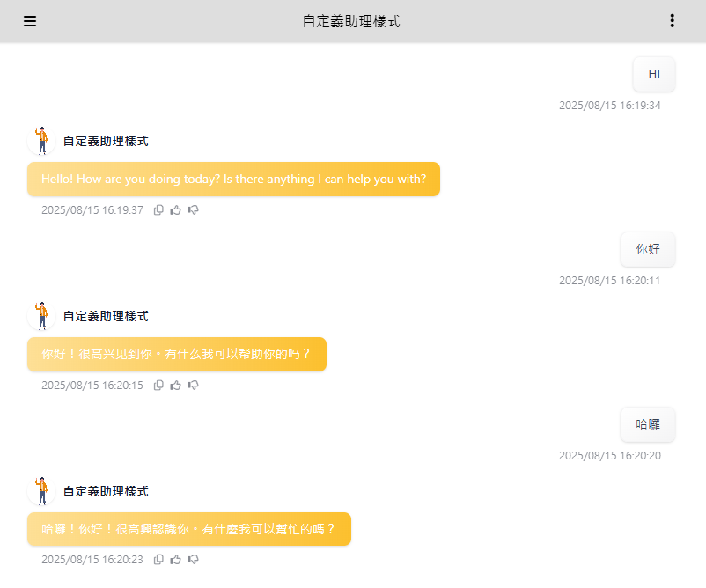Copy the 16:20:23 assistant reply
The height and width of the screenshot is (588, 706).
(x=158, y=560)
